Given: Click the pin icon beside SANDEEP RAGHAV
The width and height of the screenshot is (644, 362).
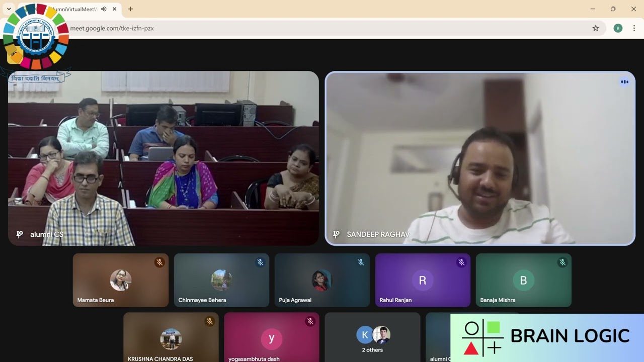Looking at the screenshot, I should pos(336,234).
